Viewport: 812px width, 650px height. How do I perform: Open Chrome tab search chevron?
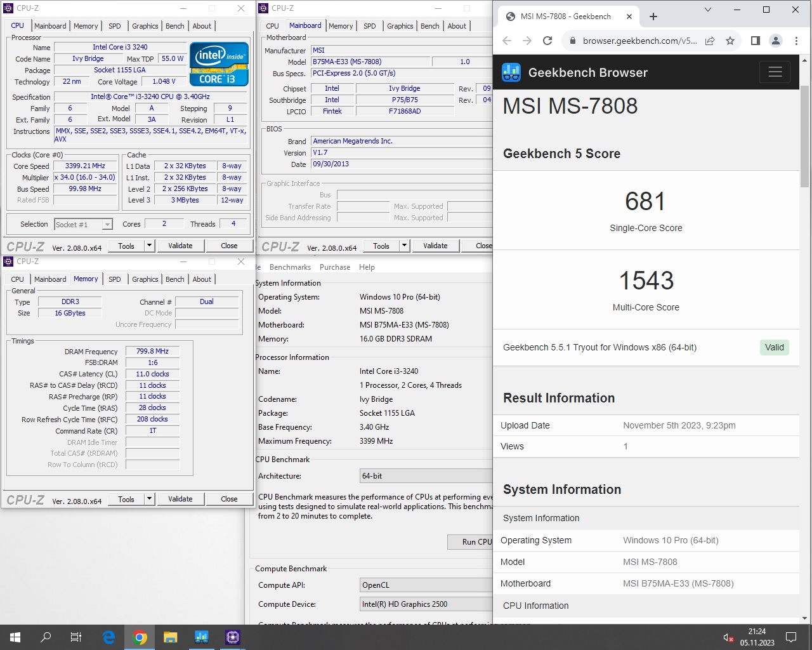(708, 10)
